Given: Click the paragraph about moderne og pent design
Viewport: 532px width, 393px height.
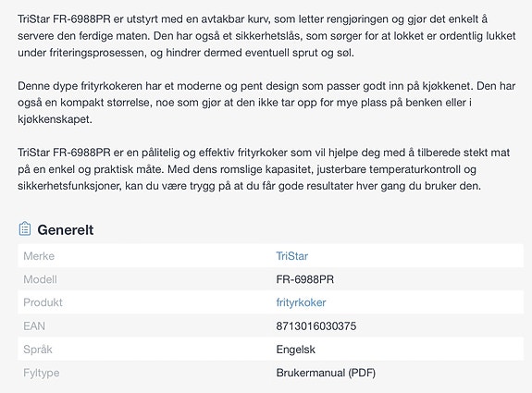Looking at the screenshot, I should 266,103.
